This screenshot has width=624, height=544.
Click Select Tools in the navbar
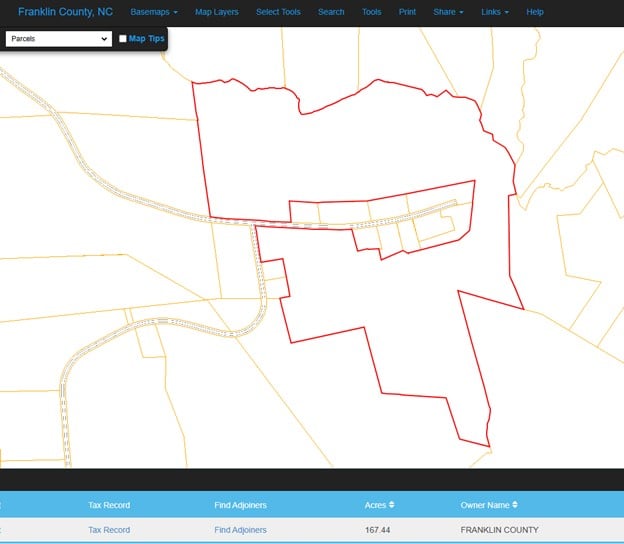click(278, 12)
